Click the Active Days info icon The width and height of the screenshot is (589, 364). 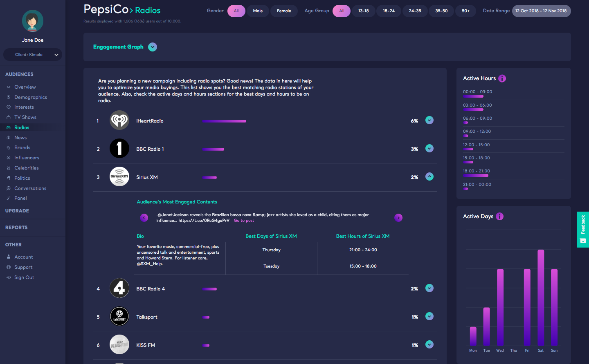500,217
